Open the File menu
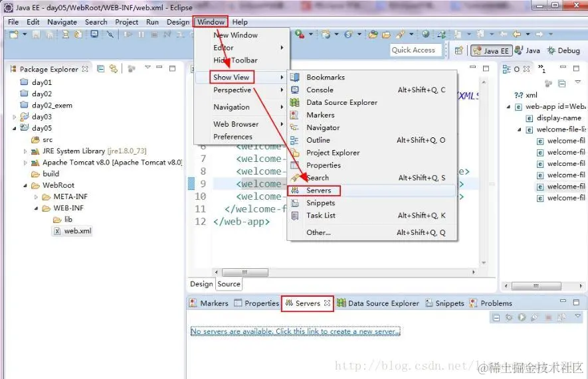The width and height of the screenshot is (588, 379). 13,22
